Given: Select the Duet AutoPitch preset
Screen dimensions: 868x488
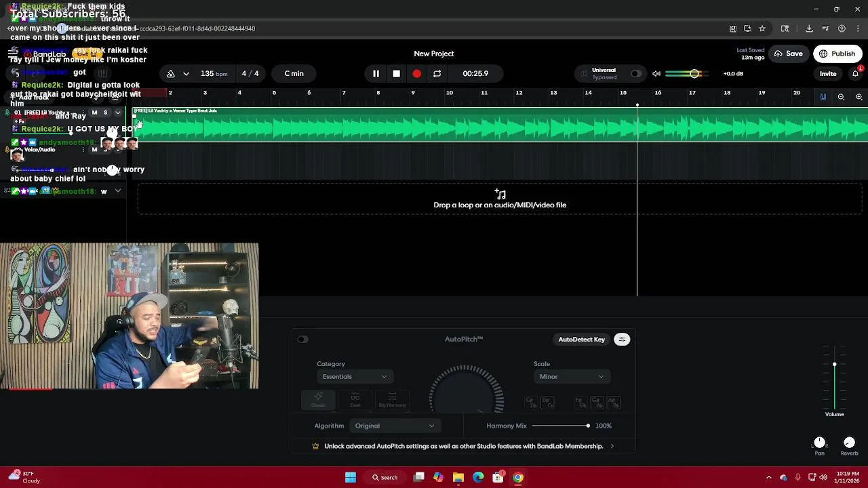Looking at the screenshot, I should tap(355, 400).
